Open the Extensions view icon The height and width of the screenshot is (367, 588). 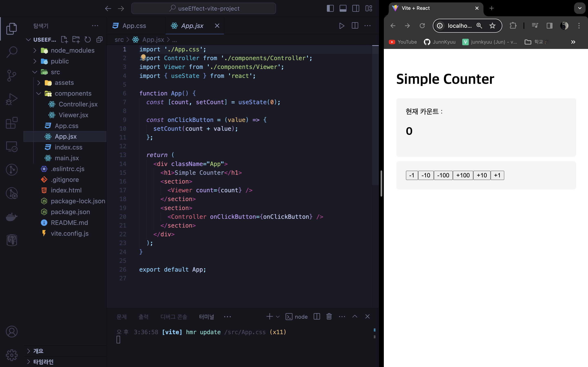click(11, 123)
